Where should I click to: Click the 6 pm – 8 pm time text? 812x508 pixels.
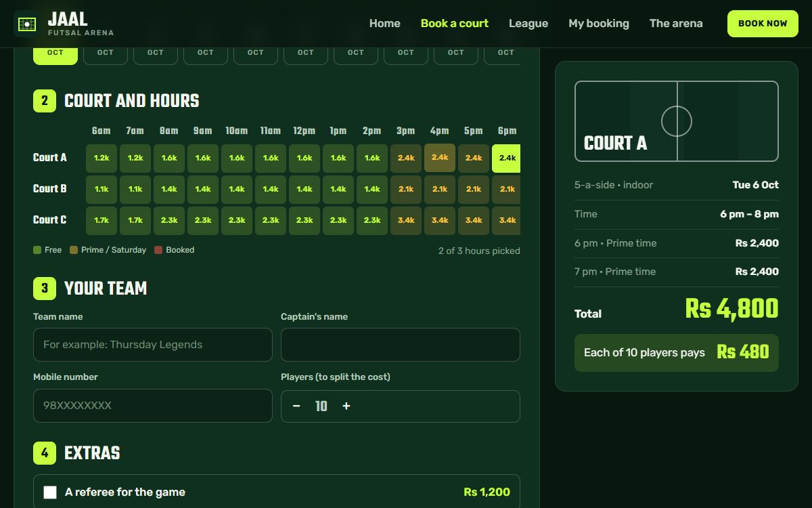coord(750,214)
